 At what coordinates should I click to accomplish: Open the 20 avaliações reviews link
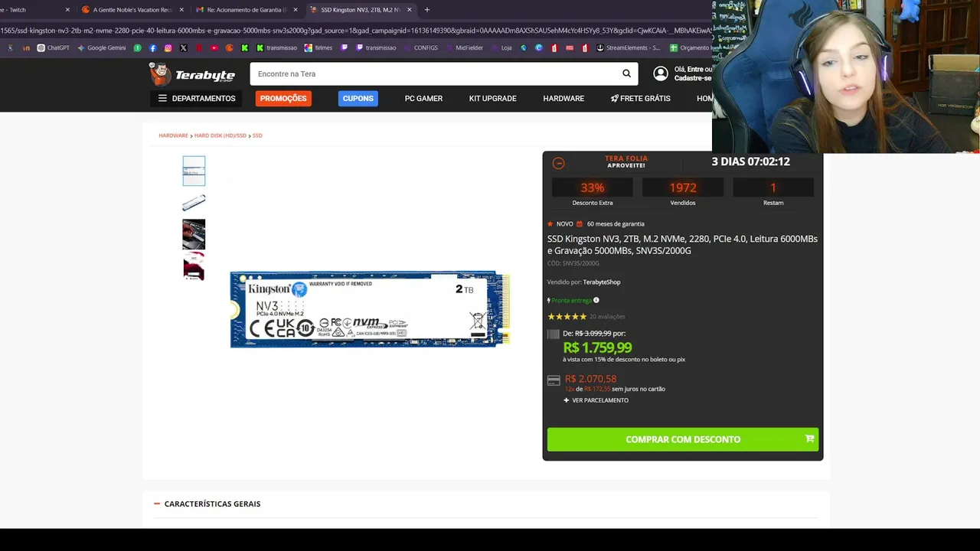[x=607, y=316]
